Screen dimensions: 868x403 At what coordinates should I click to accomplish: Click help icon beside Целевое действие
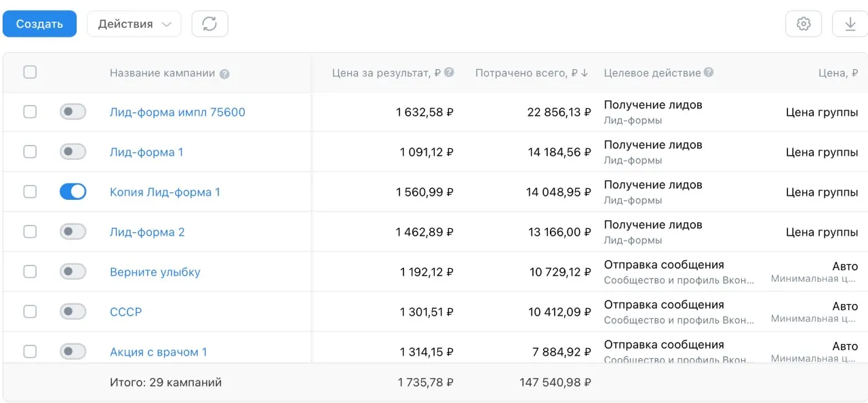[x=709, y=72]
